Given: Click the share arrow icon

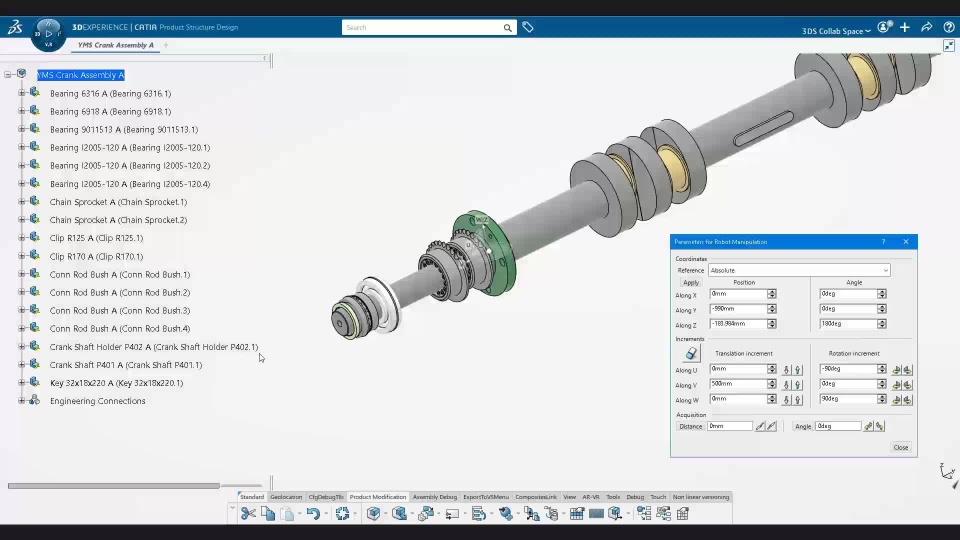Looking at the screenshot, I should coord(926,27).
